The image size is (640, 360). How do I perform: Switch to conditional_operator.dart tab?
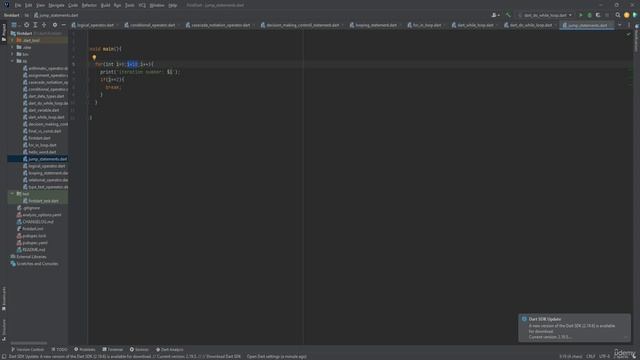152,25
